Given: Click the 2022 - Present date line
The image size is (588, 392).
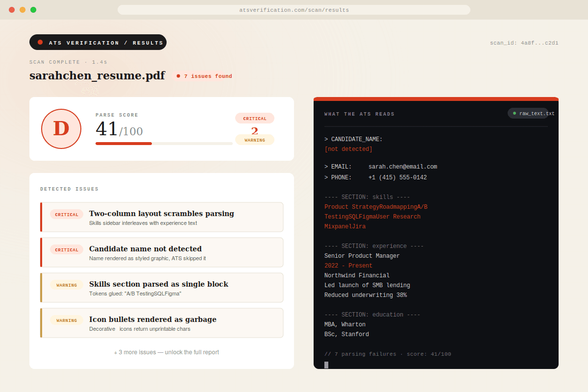Looking at the screenshot, I should [348, 266].
